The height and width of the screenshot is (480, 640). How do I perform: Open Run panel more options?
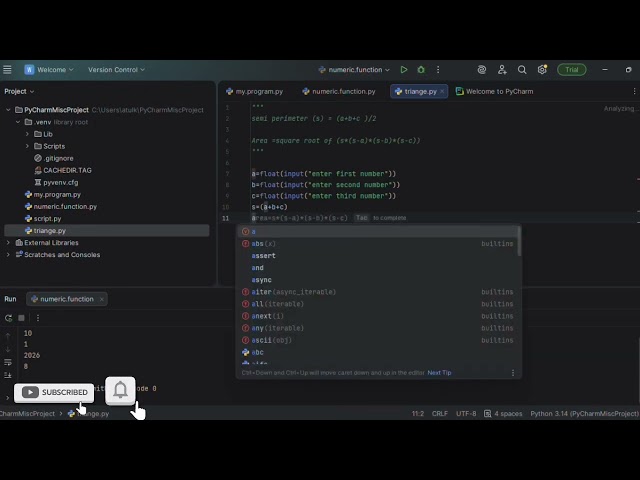point(38,318)
